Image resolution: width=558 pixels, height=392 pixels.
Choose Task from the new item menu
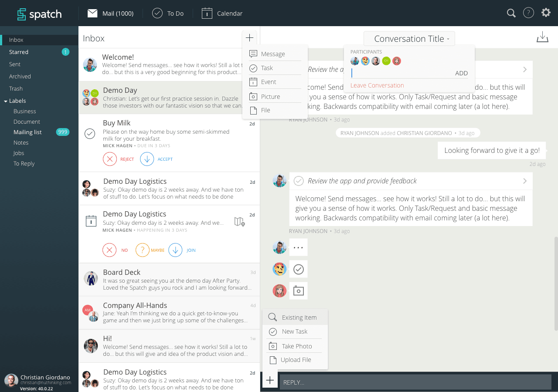point(275,68)
